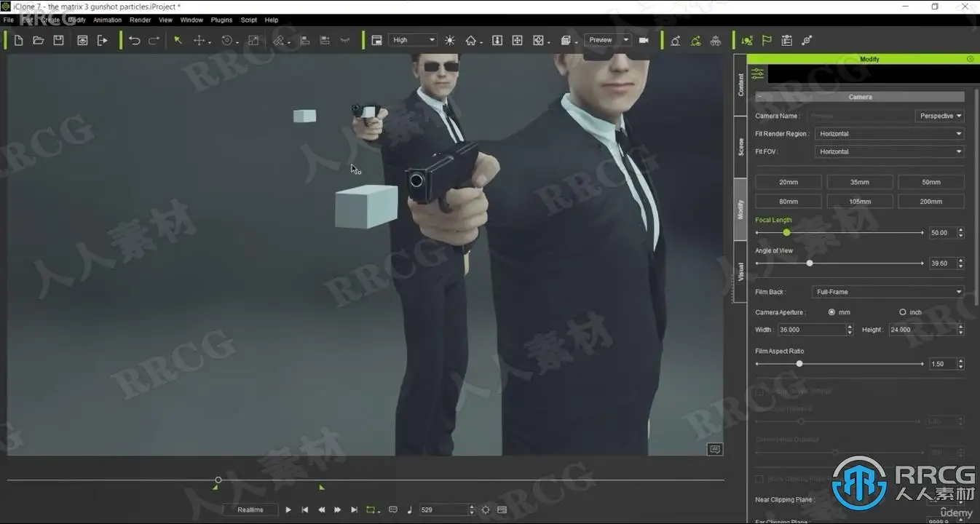Screen dimensions: 980x524
Task: Click the aperture Height field
Action: [x=921, y=330]
